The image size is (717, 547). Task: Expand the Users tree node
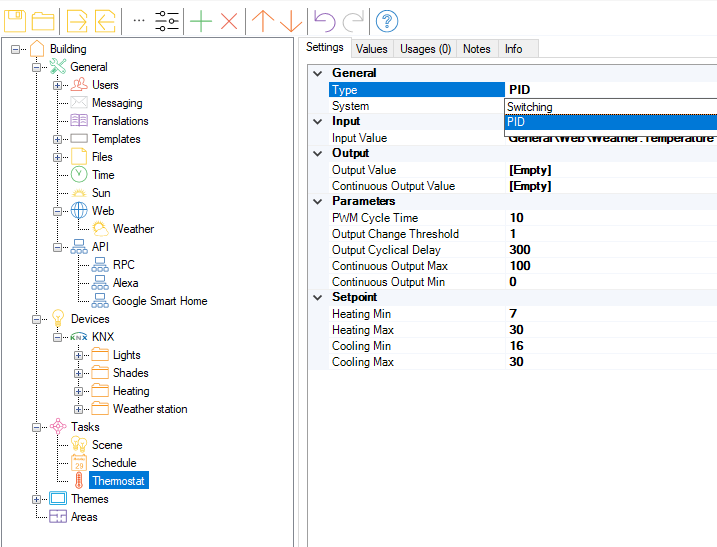point(57,85)
